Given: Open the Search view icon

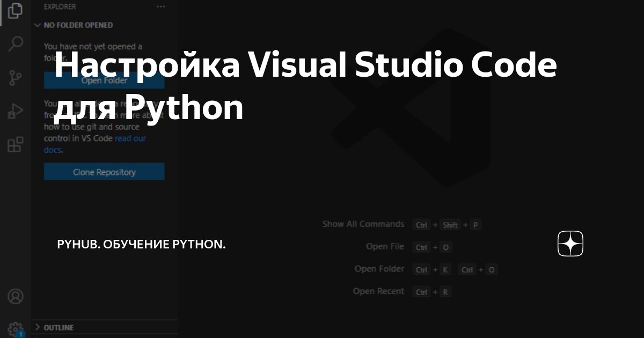Looking at the screenshot, I should 16,44.
